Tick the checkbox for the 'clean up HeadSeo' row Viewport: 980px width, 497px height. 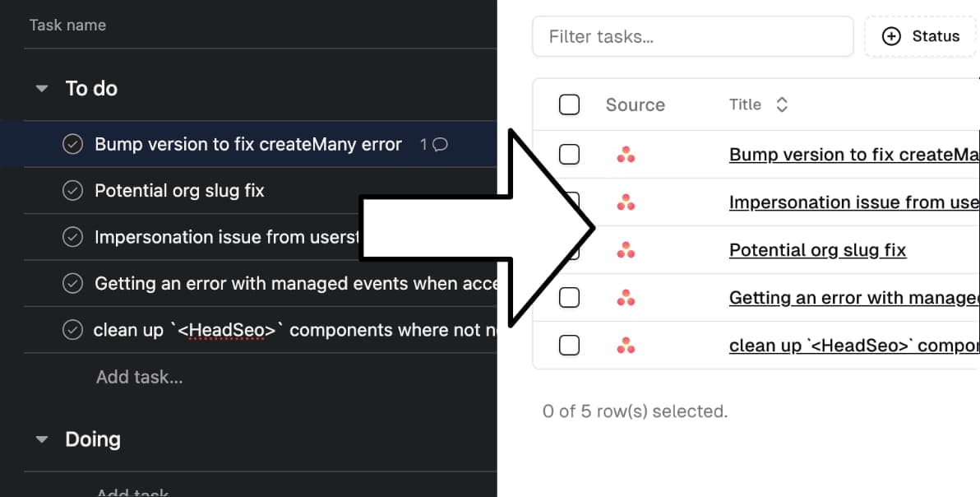569,346
